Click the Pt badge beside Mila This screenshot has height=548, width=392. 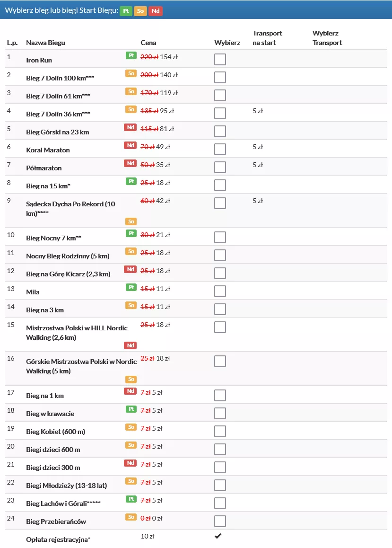tap(131, 287)
